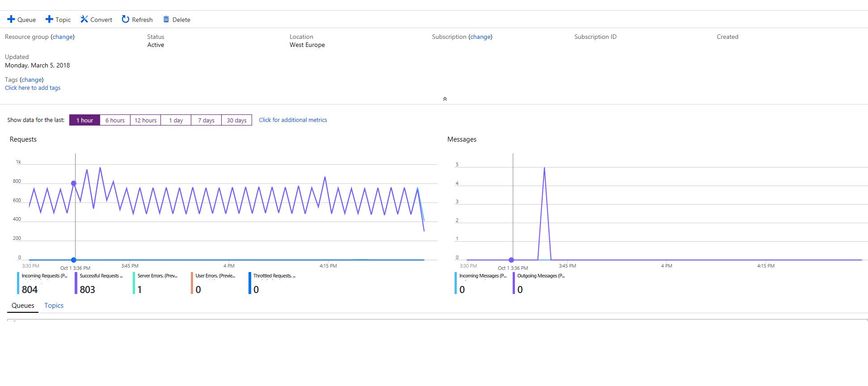Click the Delete trash icon
868x386 pixels.
[x=166, y=19]
